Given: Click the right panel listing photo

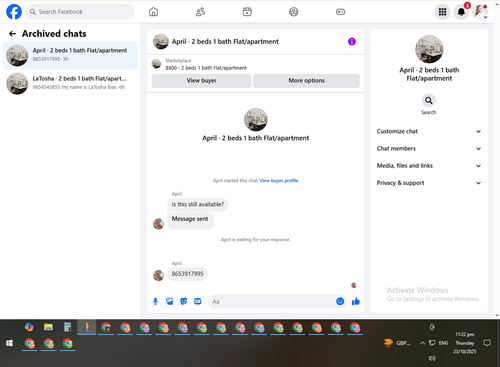Looking at the screenshot, I should click(429, 49).
